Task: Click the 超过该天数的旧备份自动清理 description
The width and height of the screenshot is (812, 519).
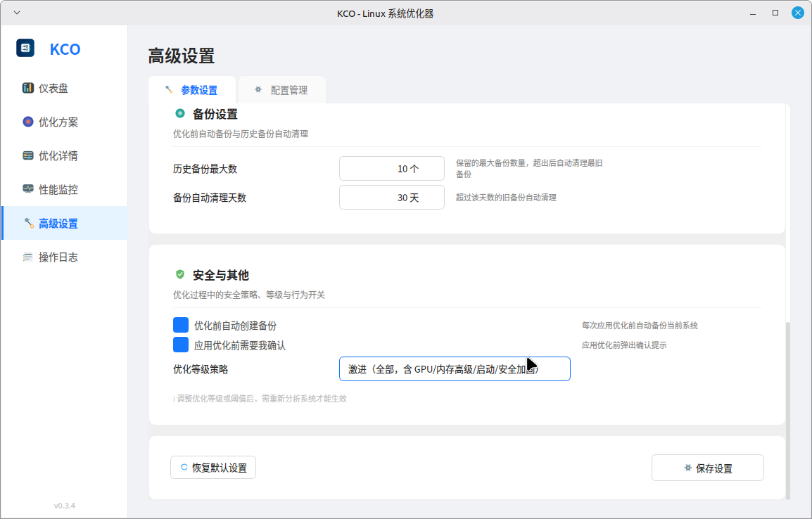Action: coord(506,197)
